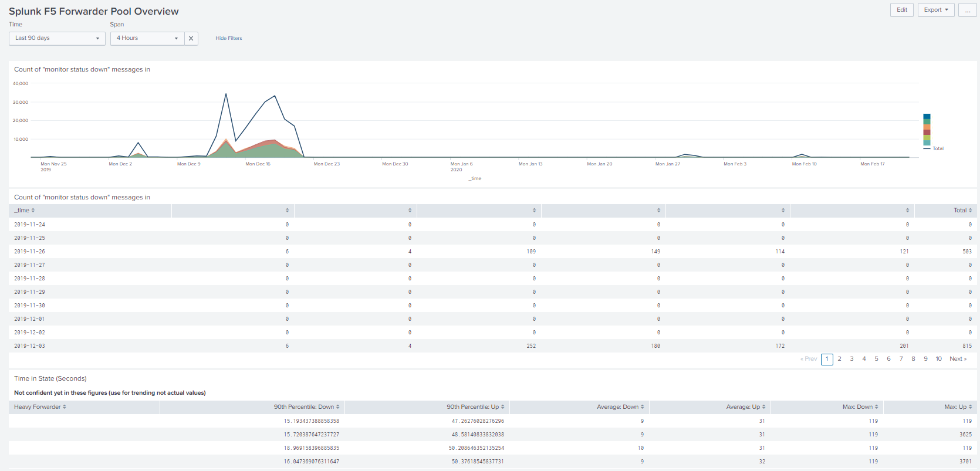Go to the Next results page
Image resolution: width=980 pixels, height=471 pixels.
tap(958, 359)
